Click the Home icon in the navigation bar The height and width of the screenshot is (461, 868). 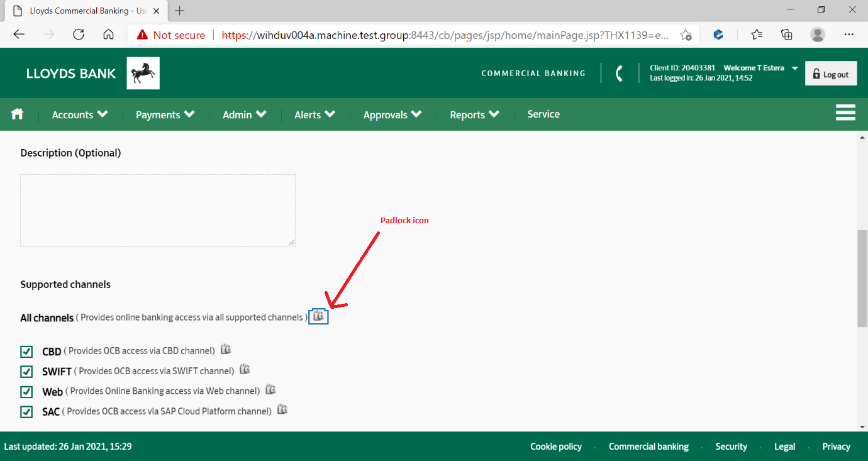pyautogui.click(x=17, y=114)
